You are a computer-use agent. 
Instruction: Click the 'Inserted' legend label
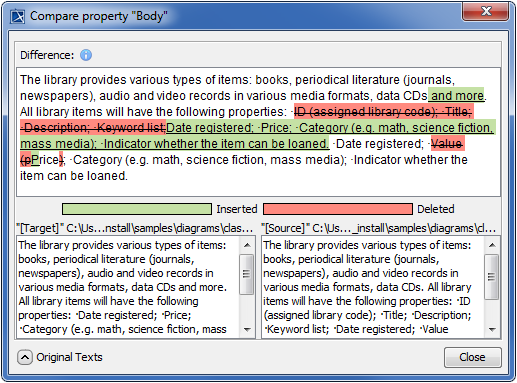[x=237, y=209]
